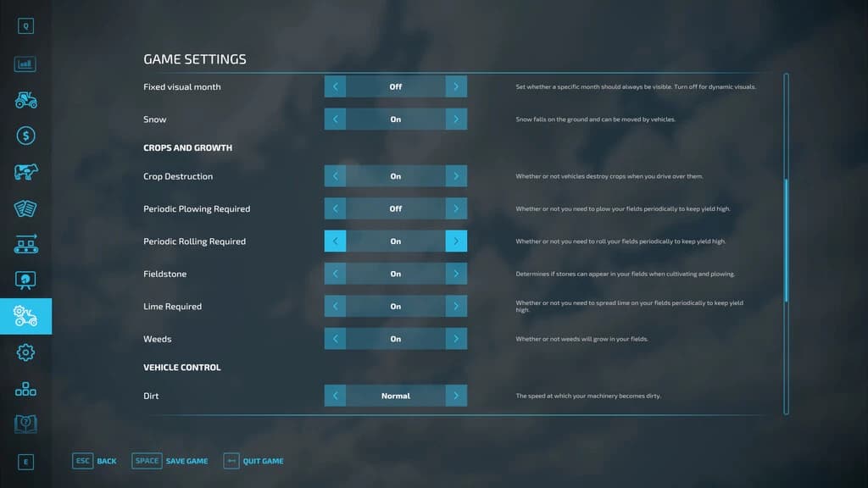
Task: Open the help book icon page
Action: pos(25,424)
